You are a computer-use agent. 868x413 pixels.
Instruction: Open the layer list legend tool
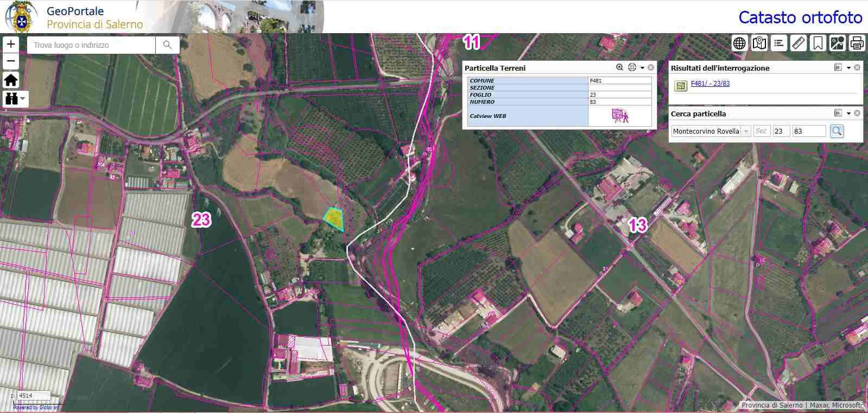pos(778,43)
